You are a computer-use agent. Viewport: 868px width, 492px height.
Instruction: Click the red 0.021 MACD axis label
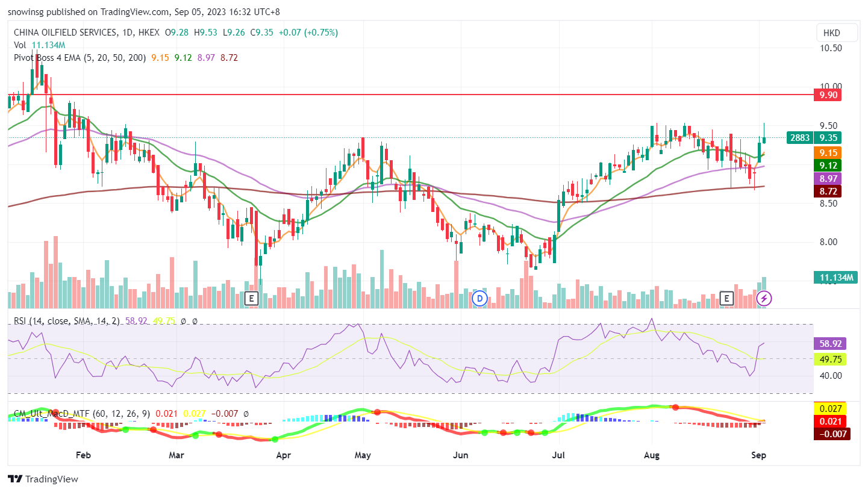click(830, 421)
